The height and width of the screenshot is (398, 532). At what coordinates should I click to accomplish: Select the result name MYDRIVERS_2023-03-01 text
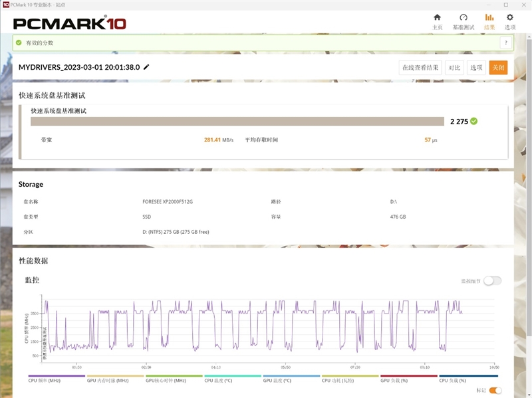point(79,67)
